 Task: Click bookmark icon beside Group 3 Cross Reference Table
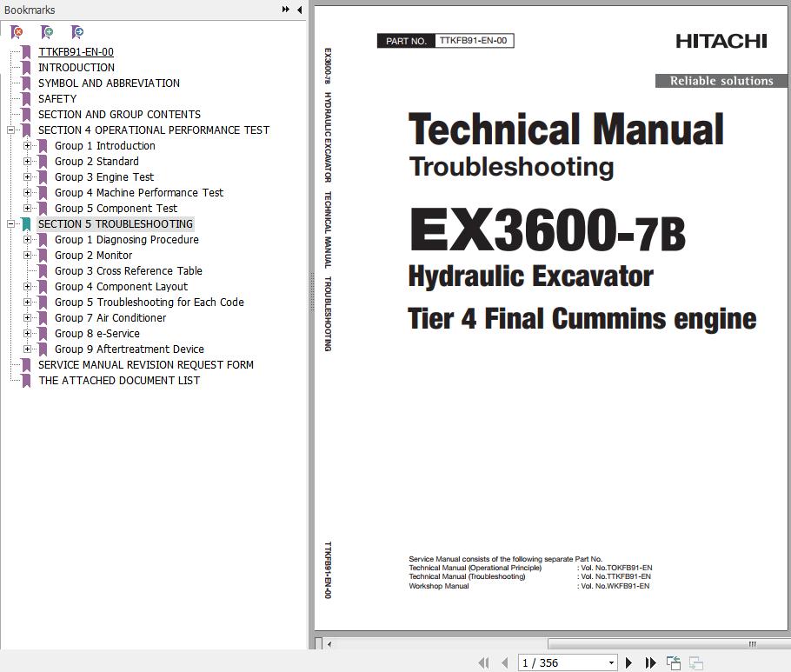tap(43, 271)
